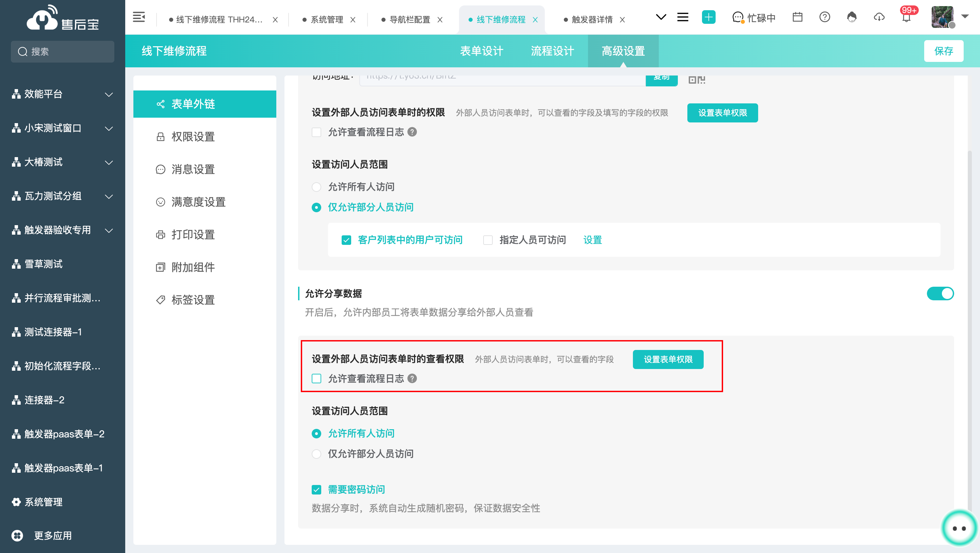Check first 允许查看流程日志 checkbox
Screen dimensions: 980x553
click(x=316, y=132)
